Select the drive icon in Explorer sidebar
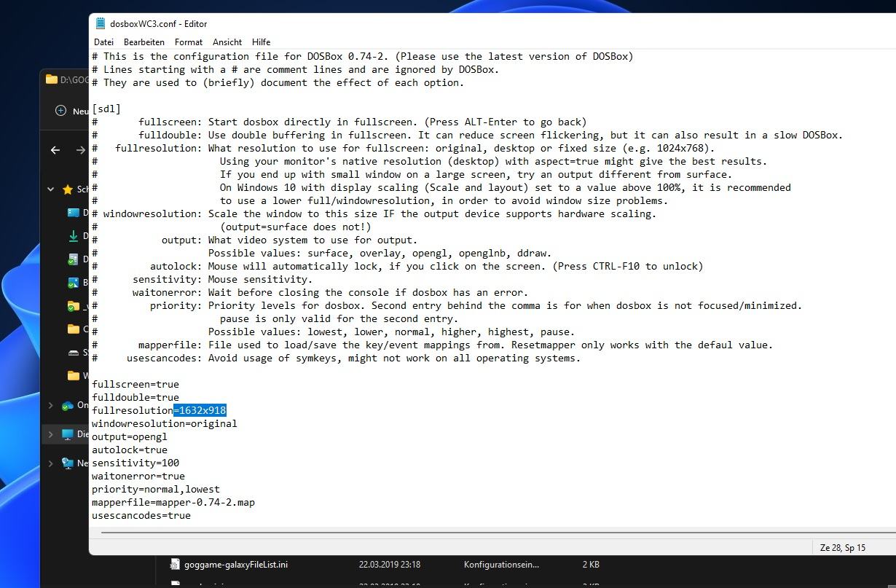The height and width of the screenshot is (588, 896). (x=73, y=353)
